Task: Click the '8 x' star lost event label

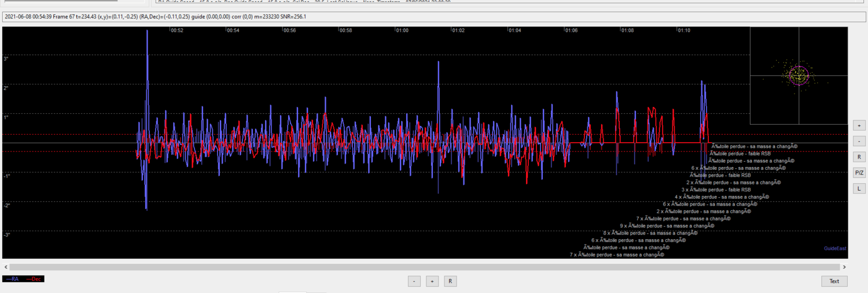Action: (650, 233)
